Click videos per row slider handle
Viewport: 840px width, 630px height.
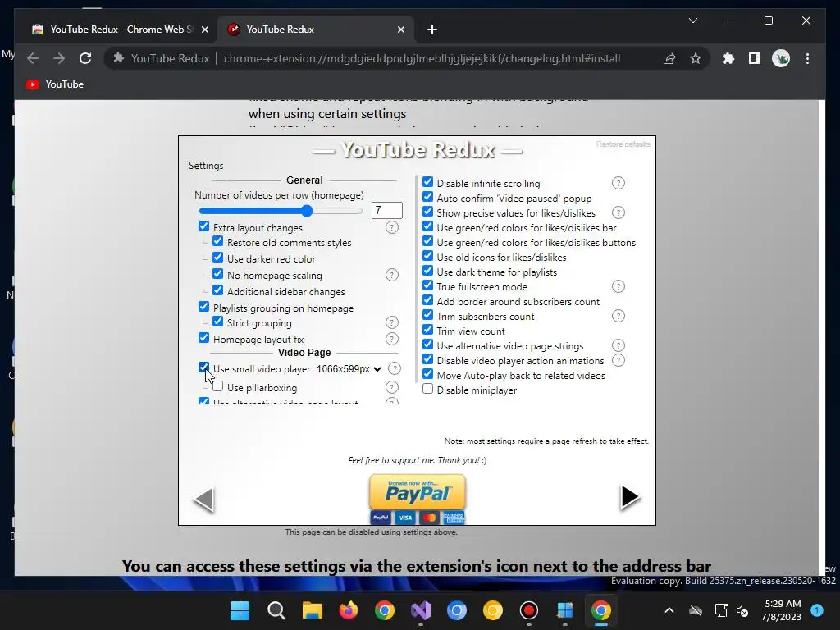tap(307, 211)
